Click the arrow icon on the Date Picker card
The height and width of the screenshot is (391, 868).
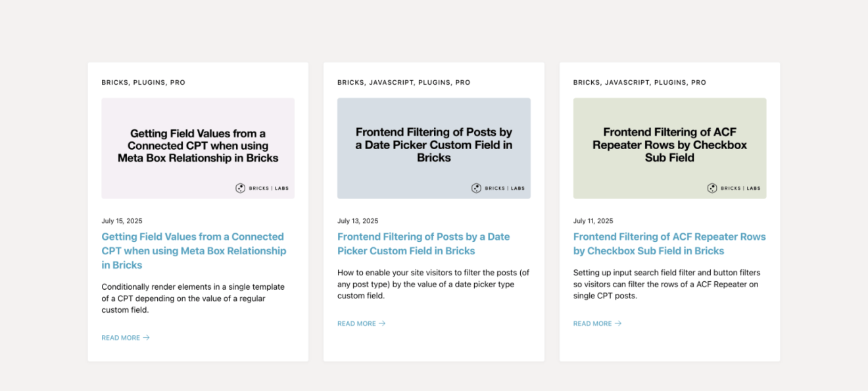click(x=383, y=323)
